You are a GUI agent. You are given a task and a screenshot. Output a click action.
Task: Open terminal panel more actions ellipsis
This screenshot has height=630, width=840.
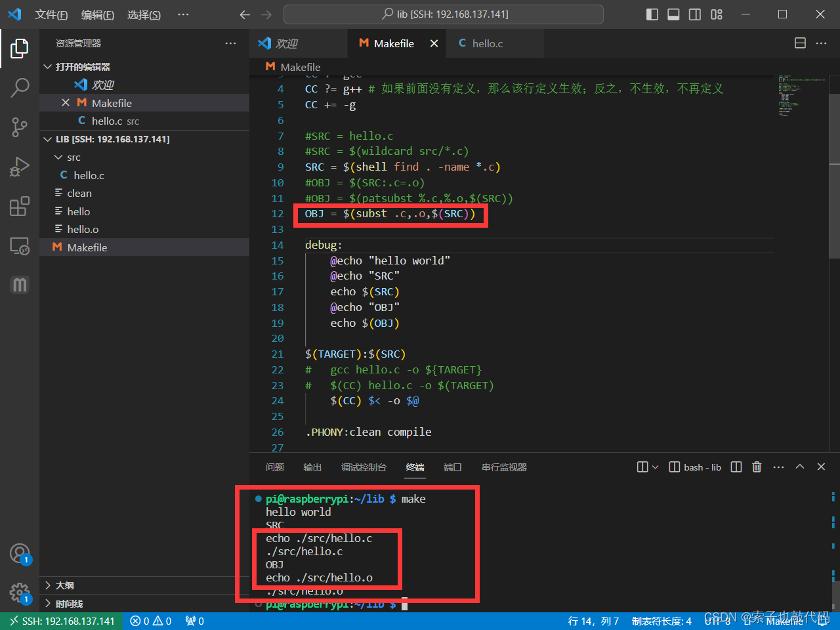coord(778,467)
